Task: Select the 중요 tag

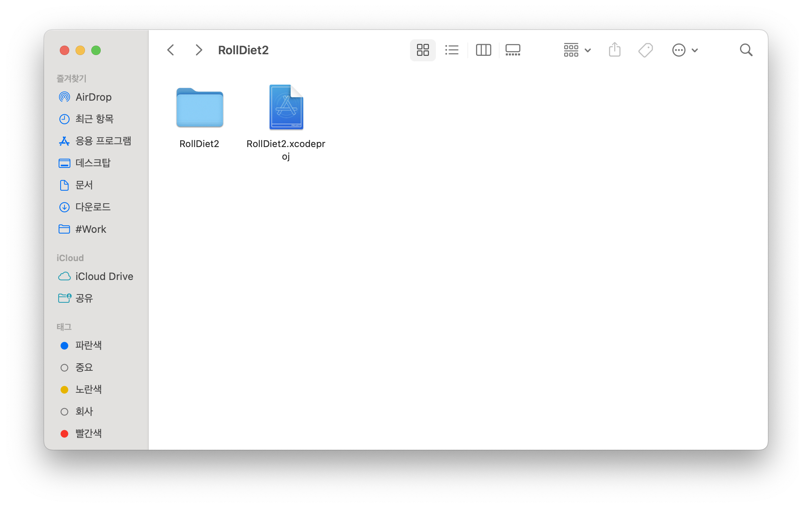Action: point(96,368)
